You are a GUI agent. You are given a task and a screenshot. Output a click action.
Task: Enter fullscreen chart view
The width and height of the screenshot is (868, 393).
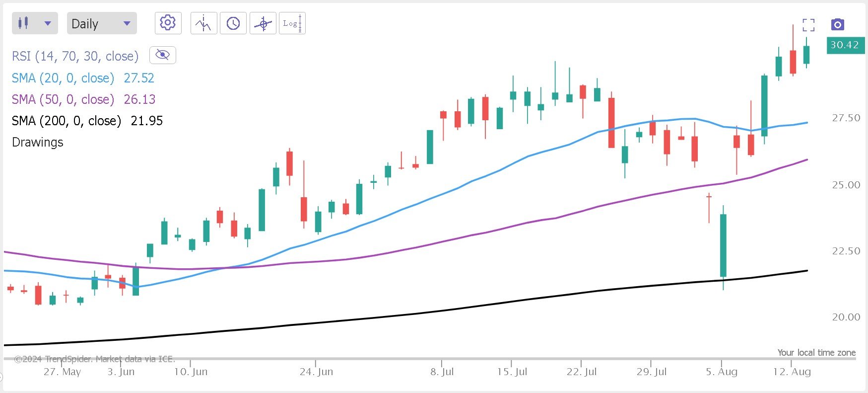click(808, 25)
